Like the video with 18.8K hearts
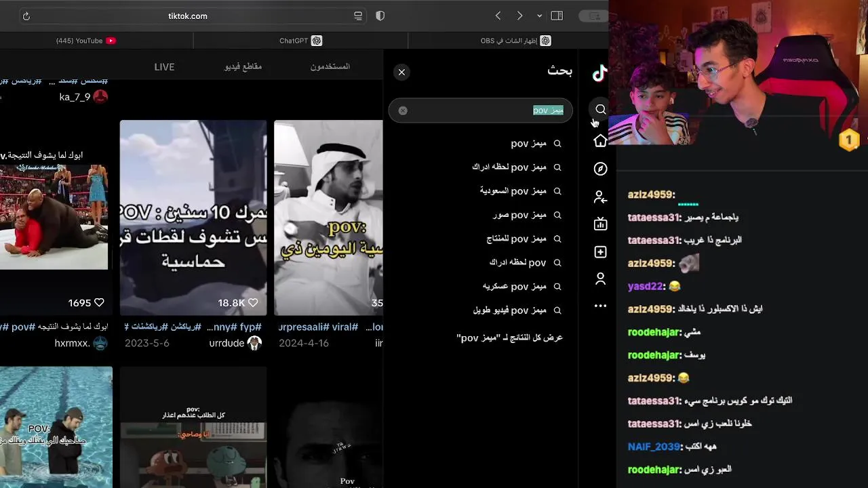 [x=253, y=303]
